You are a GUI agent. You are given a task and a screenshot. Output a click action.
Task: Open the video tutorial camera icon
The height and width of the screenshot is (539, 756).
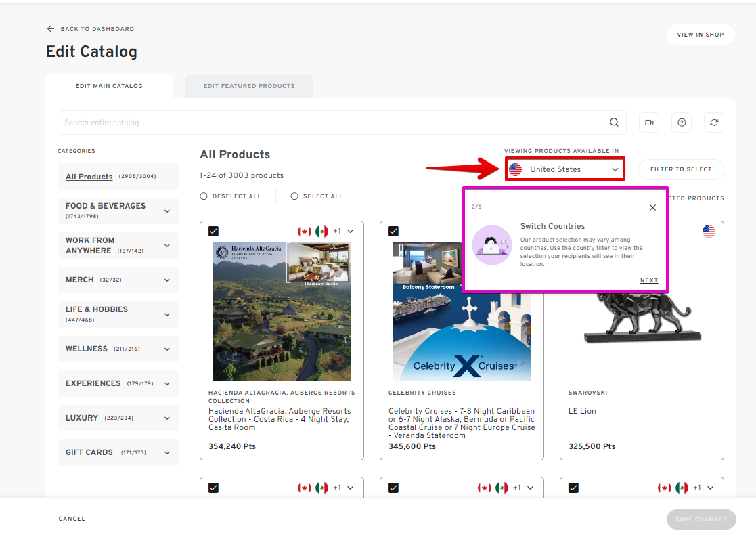tap(649, 123)
